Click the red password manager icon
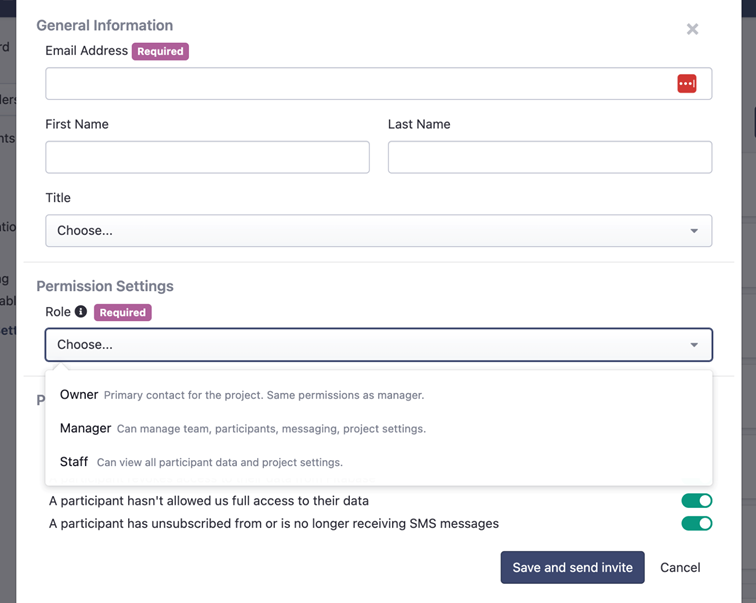 click(687, 83)
